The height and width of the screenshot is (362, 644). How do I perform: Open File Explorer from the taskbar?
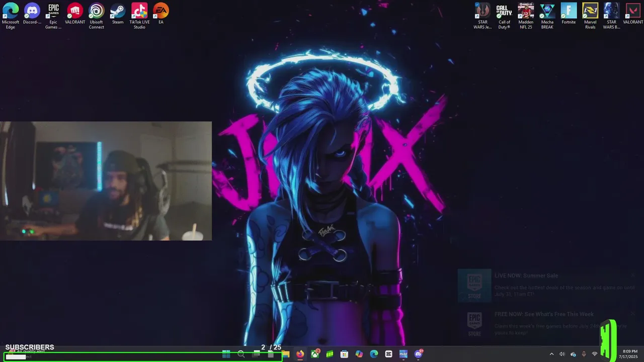click(285, 354)
